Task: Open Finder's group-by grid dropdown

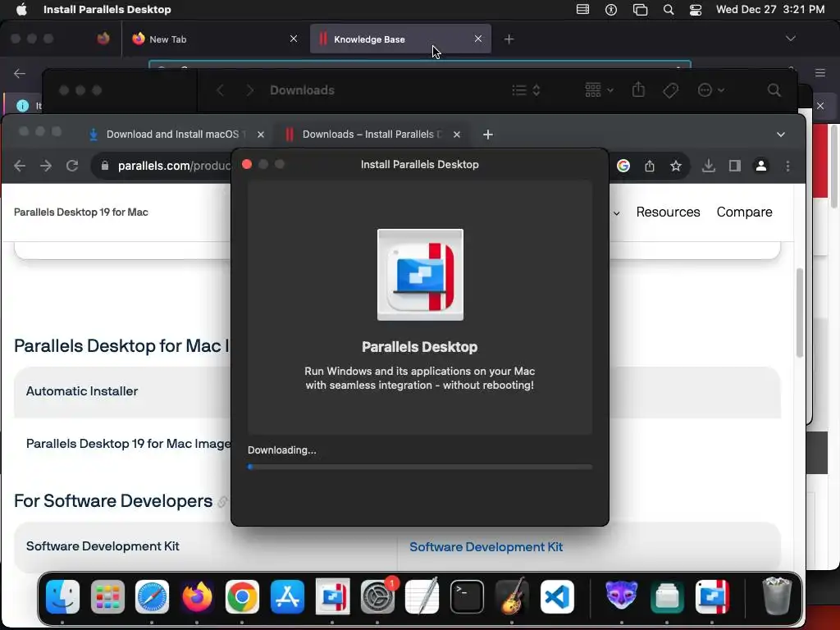Action: (599, 90)
